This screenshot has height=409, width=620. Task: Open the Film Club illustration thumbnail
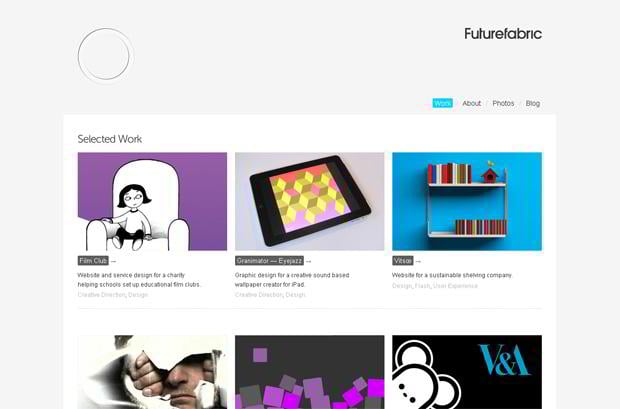pyautogui.click(x=152, y=201)
